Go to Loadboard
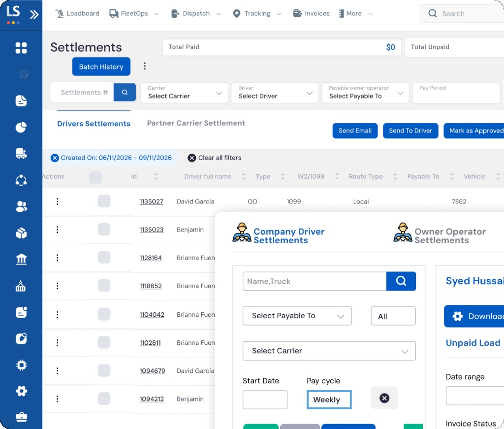 77,13
